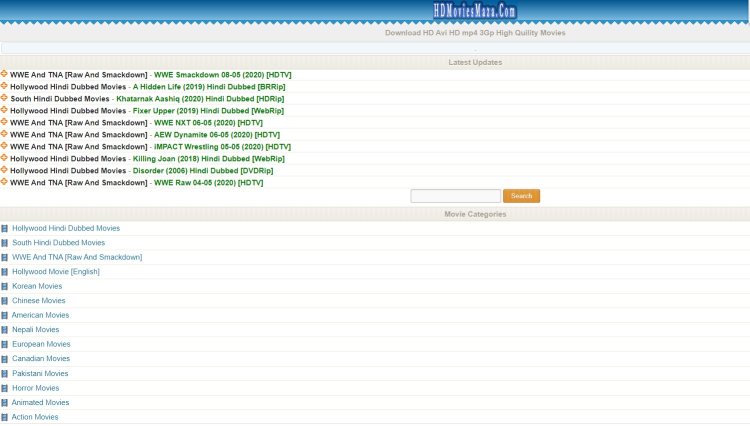The width and height of the screenshot is (750, 426).
Task: Click film icon next to Chinese Movies
Action: [x=4, y=301]
